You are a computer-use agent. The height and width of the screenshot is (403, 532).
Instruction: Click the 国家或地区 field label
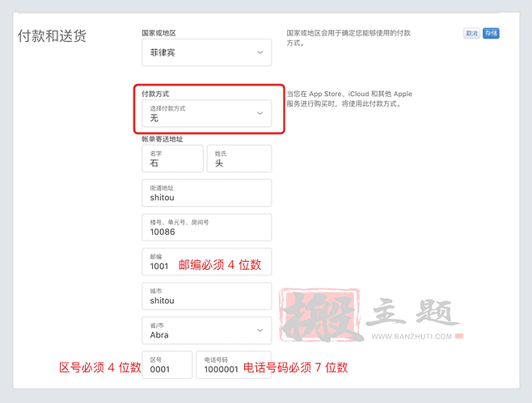(x=158, y=33)
